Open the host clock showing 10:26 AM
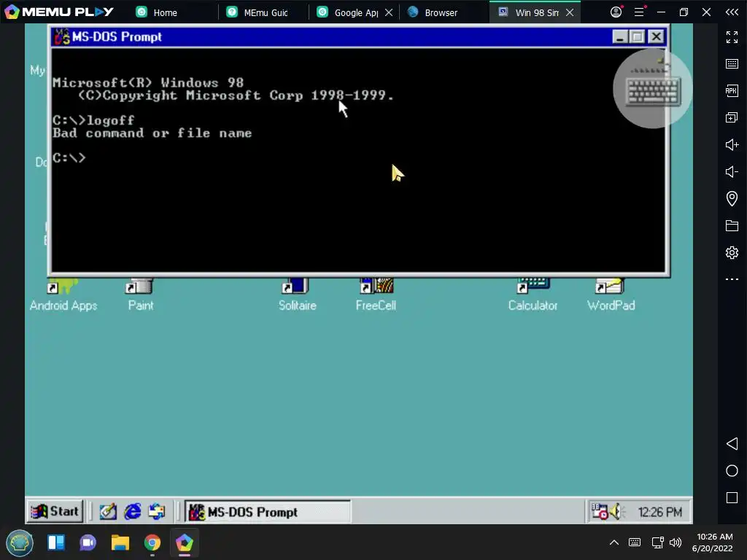Screen dimensions: 747x560 [x=712, y=542]
